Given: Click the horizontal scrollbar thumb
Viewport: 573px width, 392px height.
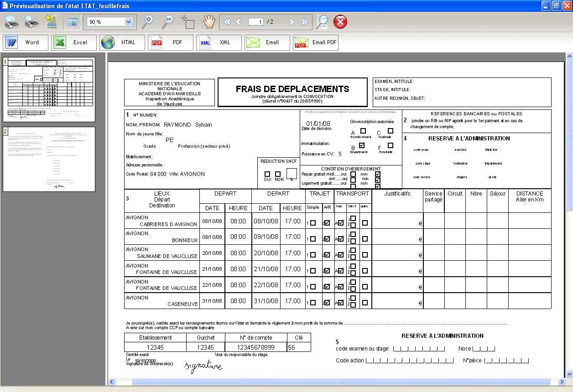Looking at the screenshot, I should click(x=340, y=382).
